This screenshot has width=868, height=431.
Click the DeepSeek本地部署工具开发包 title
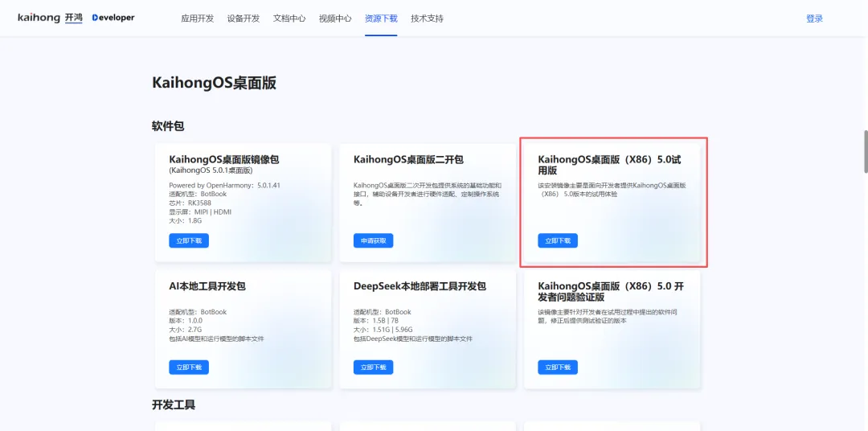[x=420, y=286]
